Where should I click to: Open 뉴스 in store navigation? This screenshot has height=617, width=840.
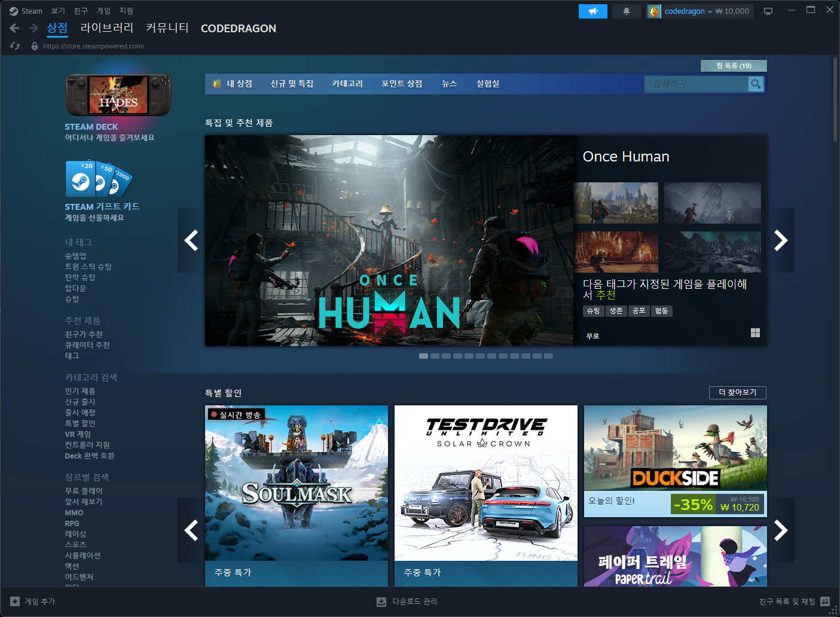coord(450,84)
